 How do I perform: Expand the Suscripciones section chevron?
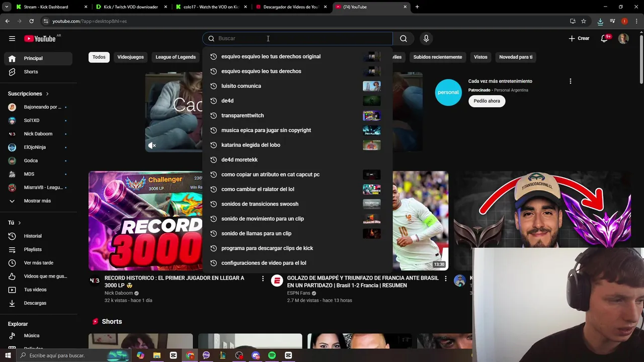point(47,94)
